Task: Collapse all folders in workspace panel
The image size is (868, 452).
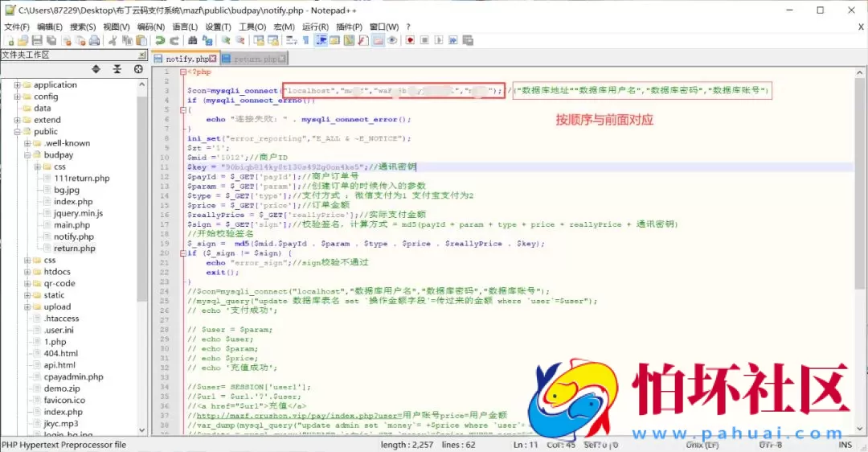Action: click(117, 69)
